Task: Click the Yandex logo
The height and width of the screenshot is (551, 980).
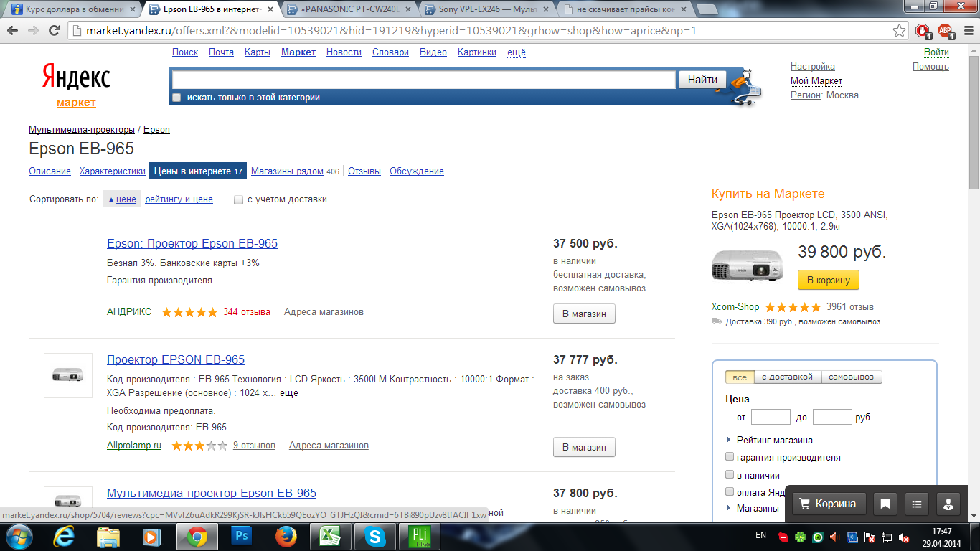Action: (76, 76)
